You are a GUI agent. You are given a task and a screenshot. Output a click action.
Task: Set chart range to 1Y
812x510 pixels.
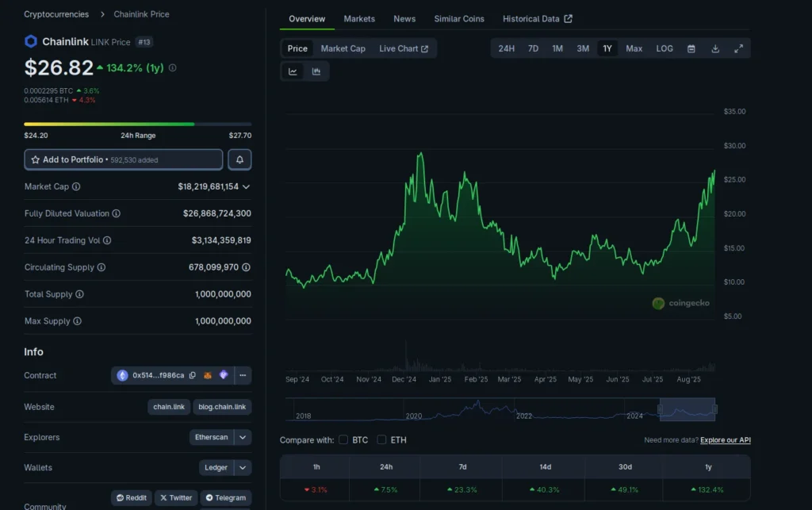coord(607,48)
